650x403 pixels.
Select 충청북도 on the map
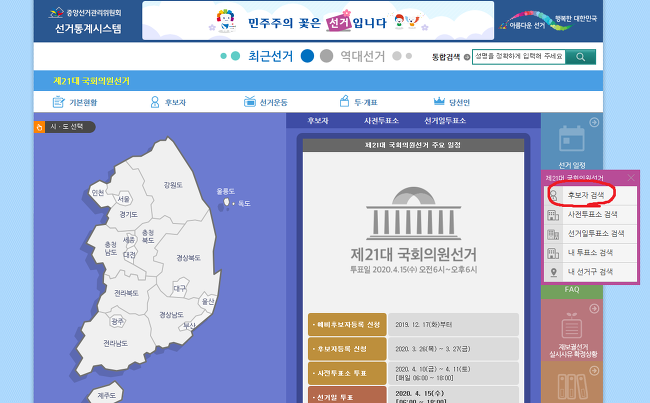tap(148, 236)
